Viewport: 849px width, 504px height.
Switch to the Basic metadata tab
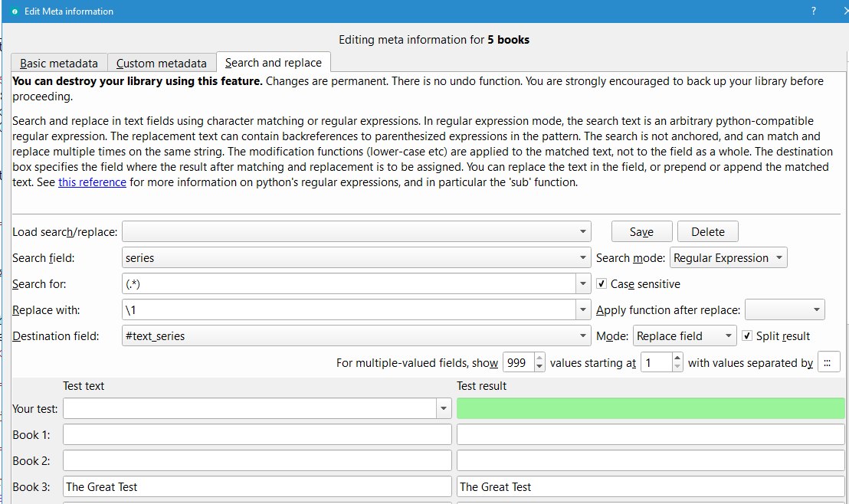59,64
